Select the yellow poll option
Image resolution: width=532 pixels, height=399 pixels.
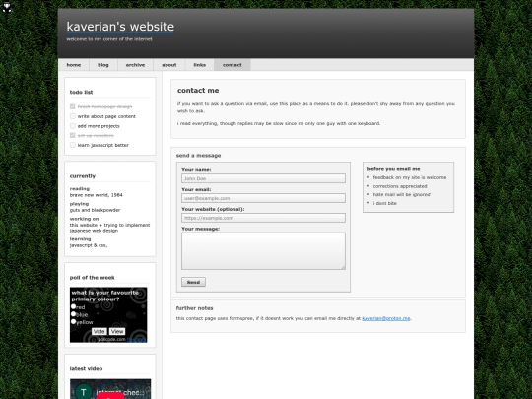(x=73, y=321)
